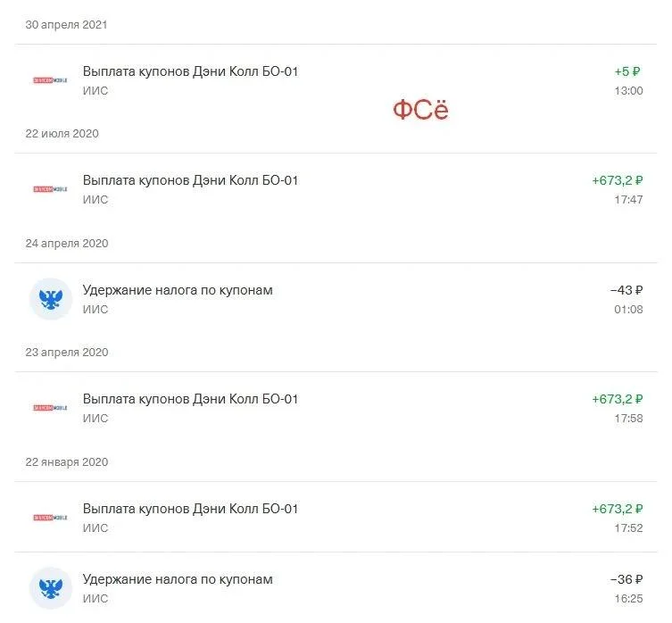Open coupon payout received at 17:47
The width and height of the screenshot is (672, 623).
coord(336,189)
